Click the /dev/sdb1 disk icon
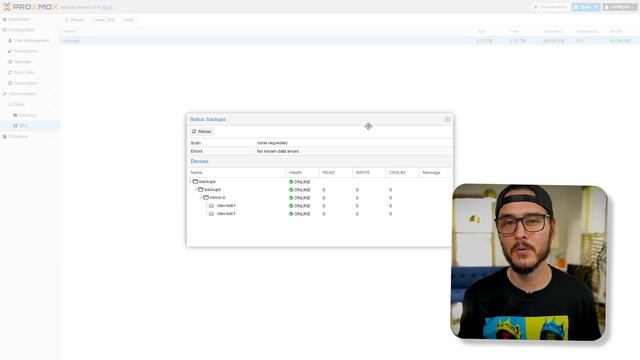Viewport: 640px width, 360px height. [x=211, y=206]
